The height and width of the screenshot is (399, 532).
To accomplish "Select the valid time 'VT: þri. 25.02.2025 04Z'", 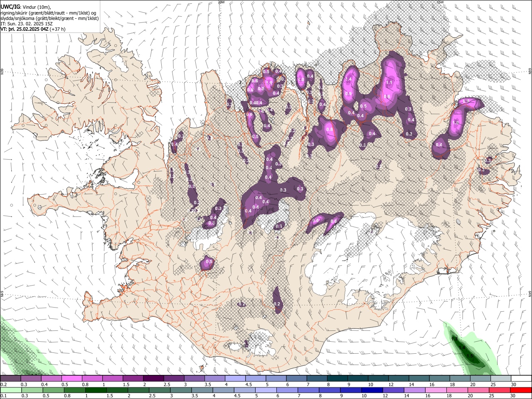I will 25,29.
